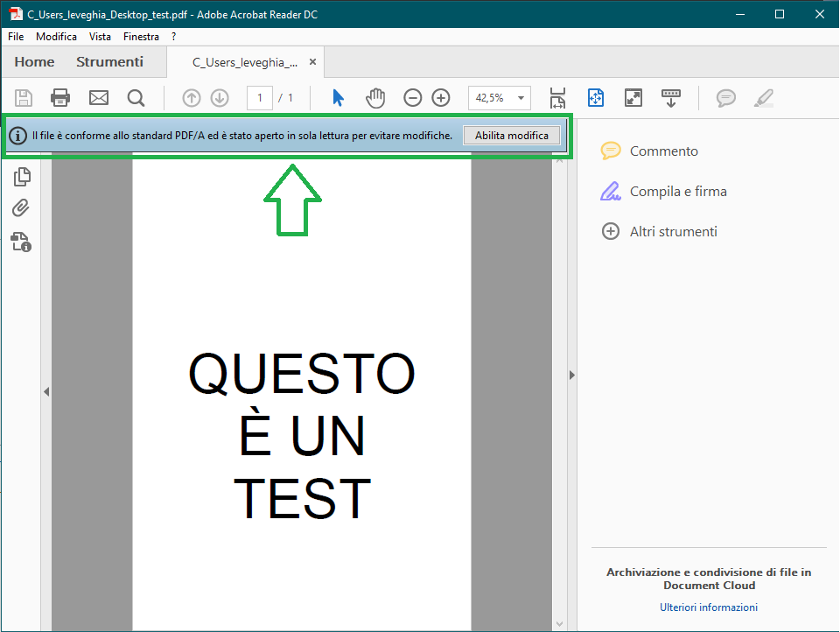The height and width of the screenshot is (632, 840).
Task: Open page thumbnails panel icon
Action: pyautogui.click(x=22, y=177)
